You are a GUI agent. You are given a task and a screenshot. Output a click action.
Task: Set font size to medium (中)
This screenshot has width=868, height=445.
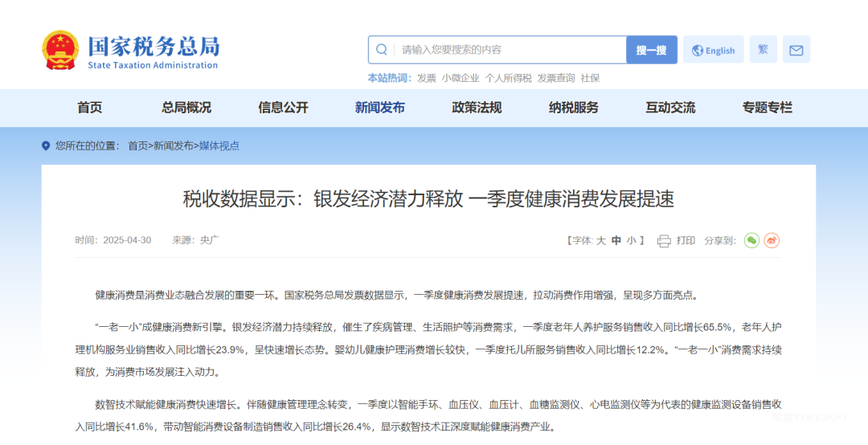(x=616, y=241)
